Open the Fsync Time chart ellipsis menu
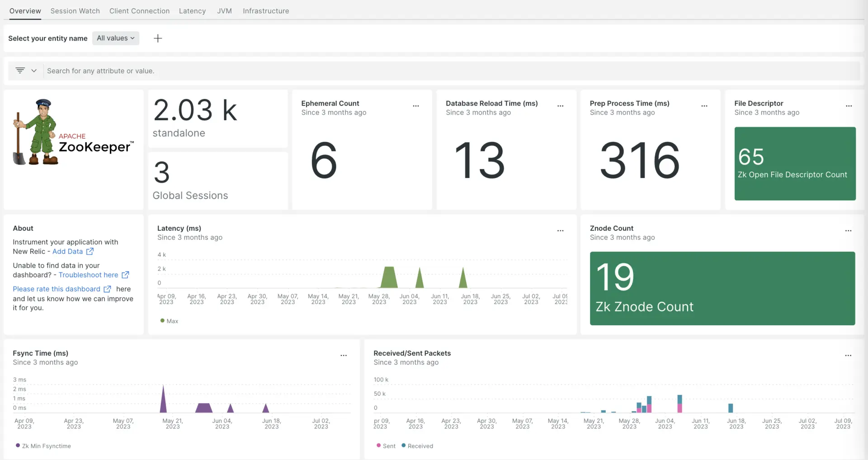 click(x=343, y=356)
